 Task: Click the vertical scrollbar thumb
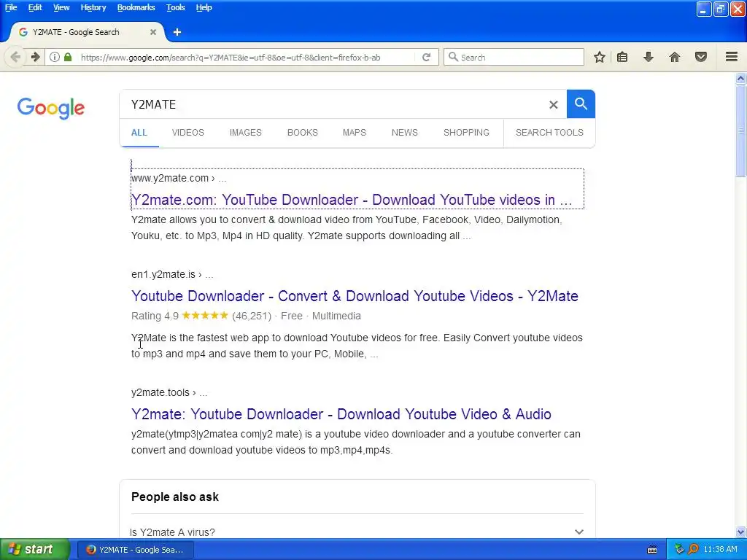tap(741, 130)
